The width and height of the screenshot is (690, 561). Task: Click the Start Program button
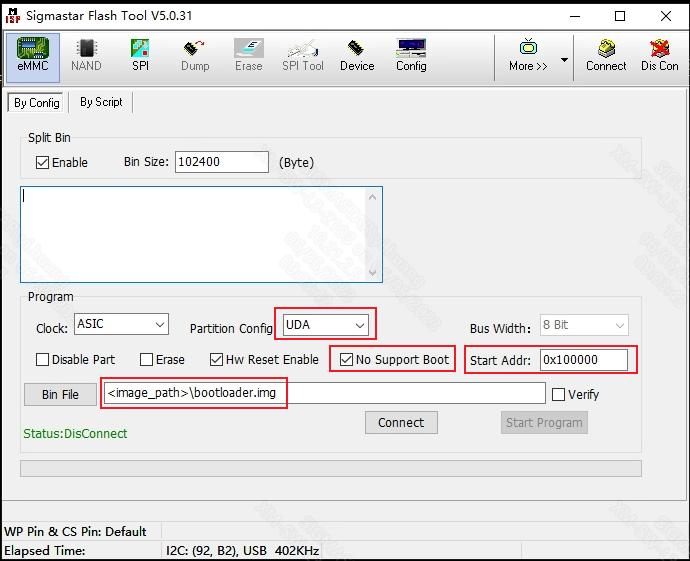(544, 422)
